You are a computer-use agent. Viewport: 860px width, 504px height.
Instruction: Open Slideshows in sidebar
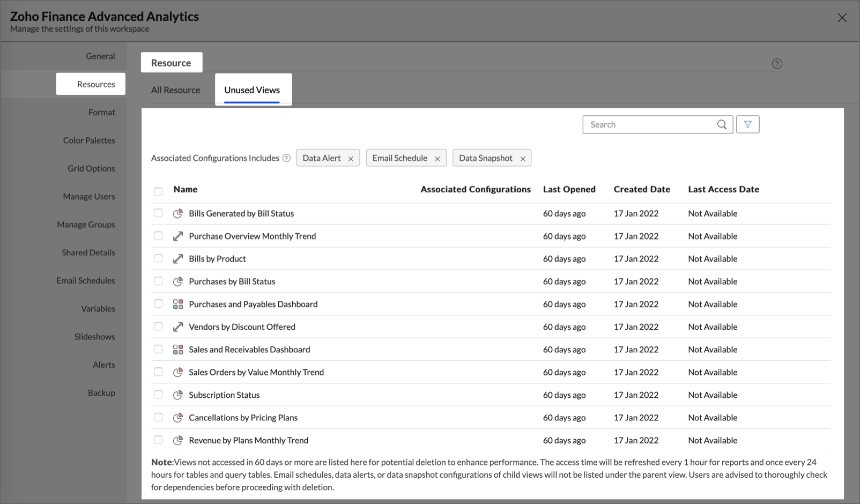tap(95, 337)
